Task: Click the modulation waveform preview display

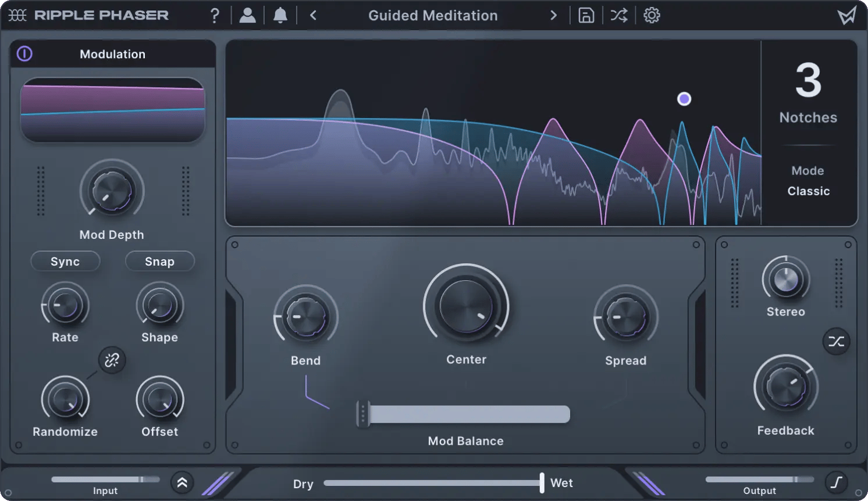Action: pos(112,110)
